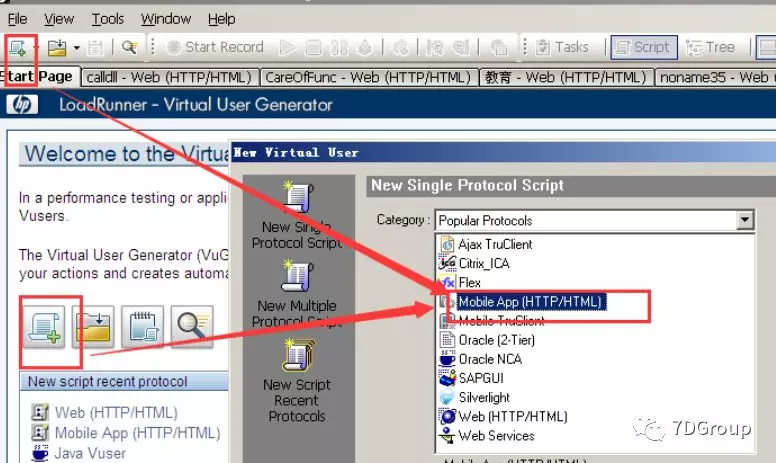The height and width of the screenshot is (463, 776).
Task: Choose New Multiple Protocol Script option
Action: [x=297, y=294]
